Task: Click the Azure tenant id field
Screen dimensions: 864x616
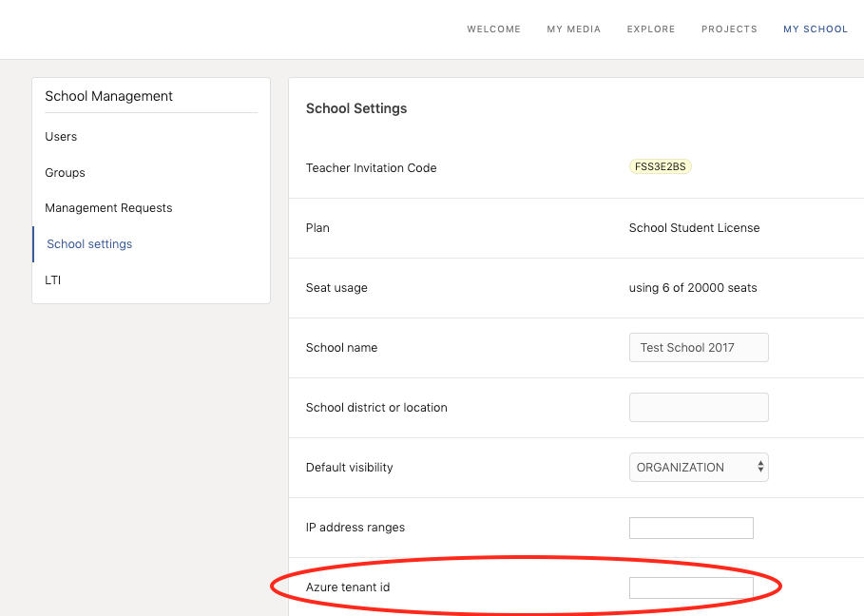Action: [x=691, y=587]
